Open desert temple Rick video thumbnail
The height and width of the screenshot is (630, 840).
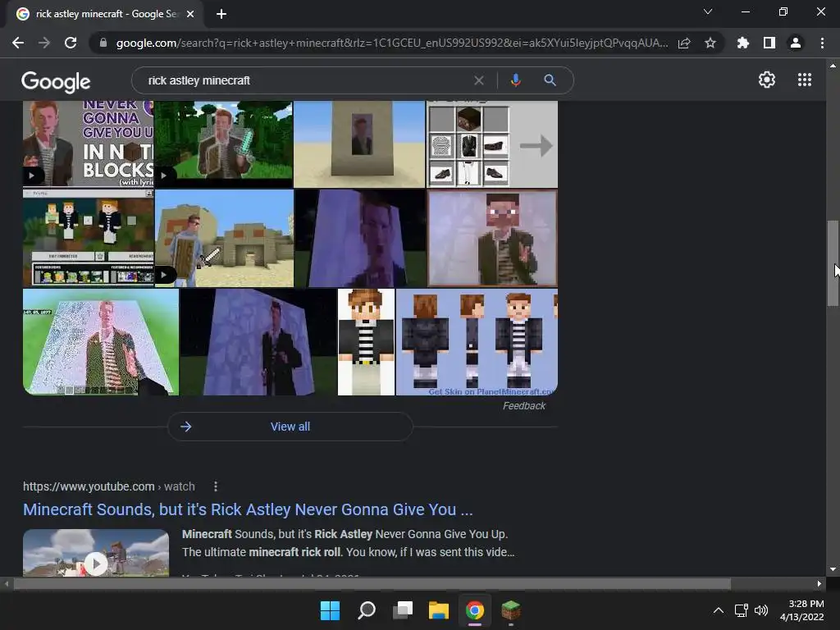tap(224, 238)
